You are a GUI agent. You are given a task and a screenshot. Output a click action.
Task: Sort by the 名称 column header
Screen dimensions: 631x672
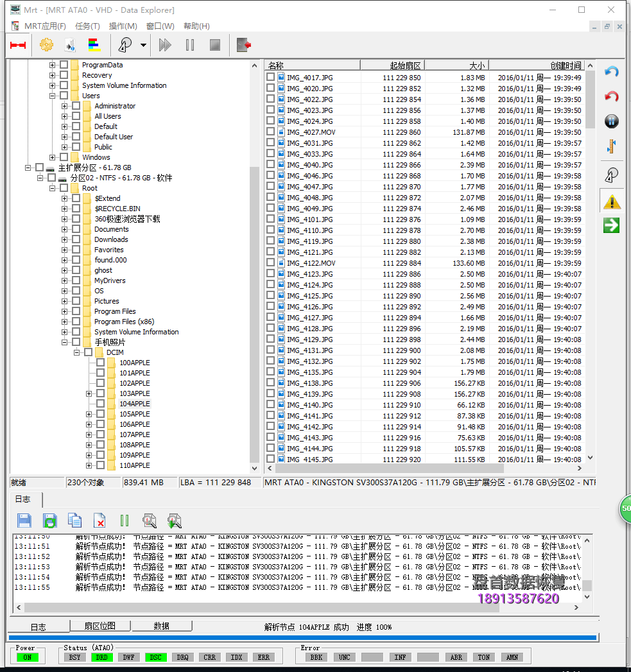pyautogui.click(x=313, y=65)
